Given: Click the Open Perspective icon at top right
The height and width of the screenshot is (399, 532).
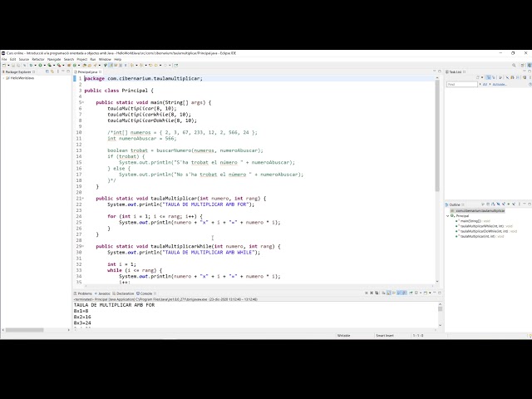Looking at the screenshot, I should click(x=523, y=65).
